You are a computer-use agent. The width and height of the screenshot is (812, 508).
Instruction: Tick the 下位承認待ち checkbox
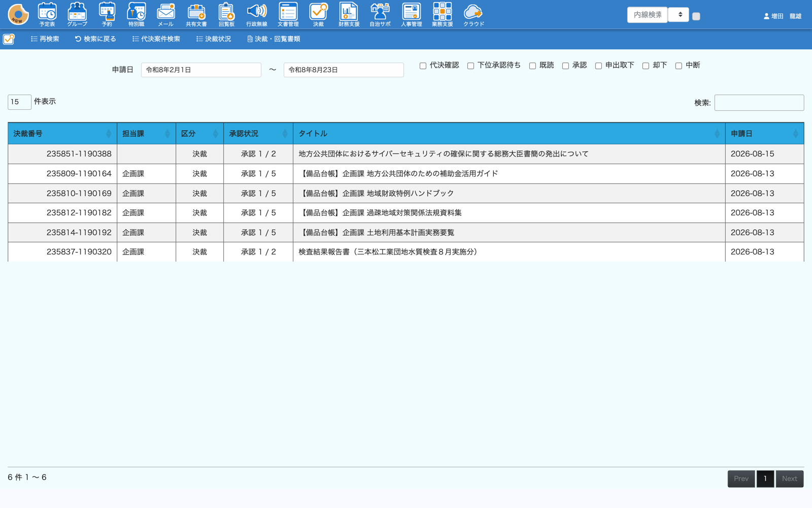coord(470,66)
